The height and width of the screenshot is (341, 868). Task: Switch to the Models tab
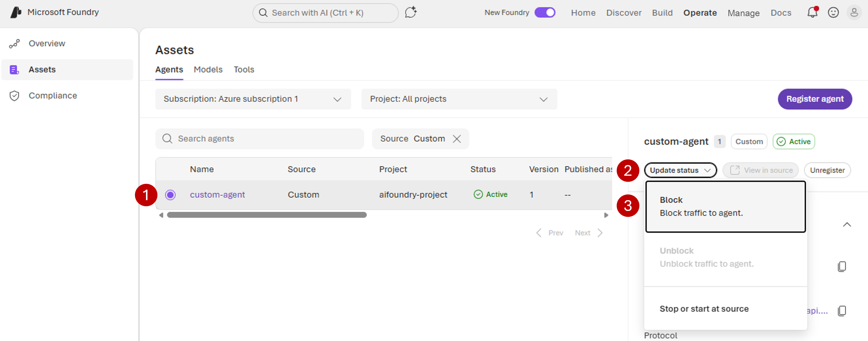[x=208, y=70]
